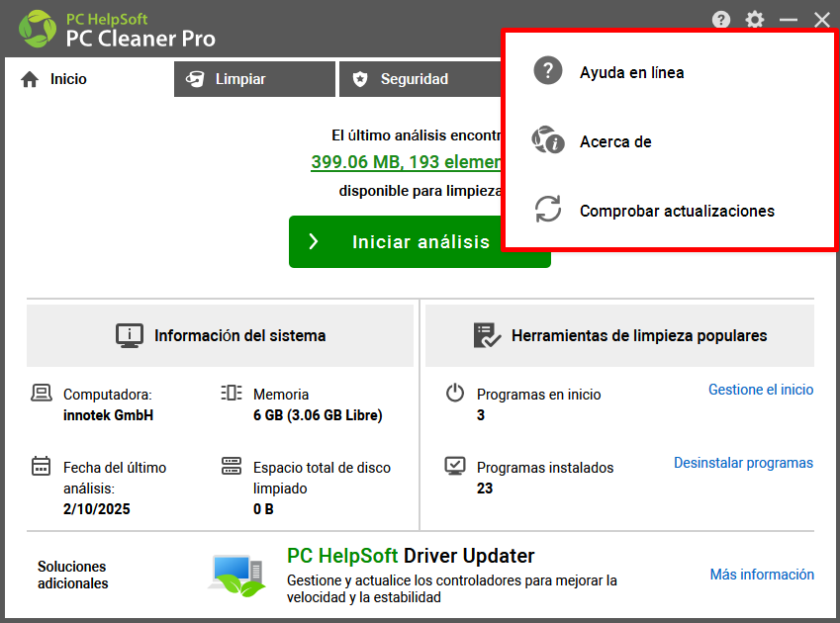The width and height of the screenshot is (840, 623).
Task: Open the 399.06 MB, 193 elementos link
Action: (406, 161)
